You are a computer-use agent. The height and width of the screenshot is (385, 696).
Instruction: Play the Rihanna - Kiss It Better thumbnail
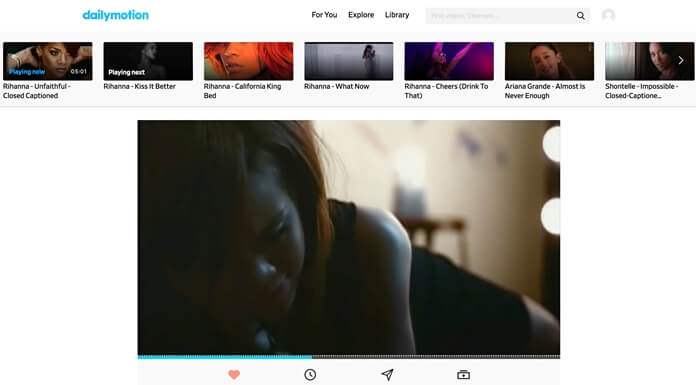click(x=148, y=61)
